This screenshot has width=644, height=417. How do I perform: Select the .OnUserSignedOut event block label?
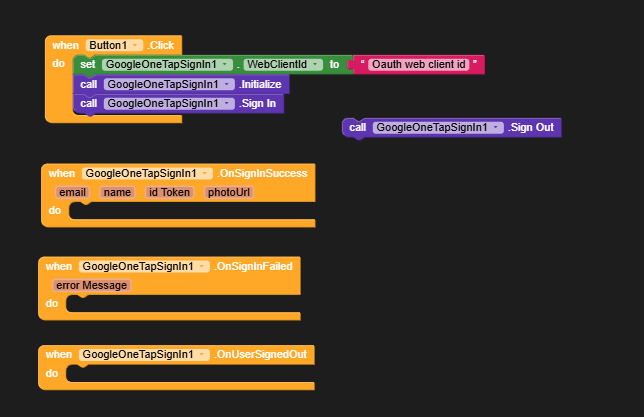click(x=260, y=354)
